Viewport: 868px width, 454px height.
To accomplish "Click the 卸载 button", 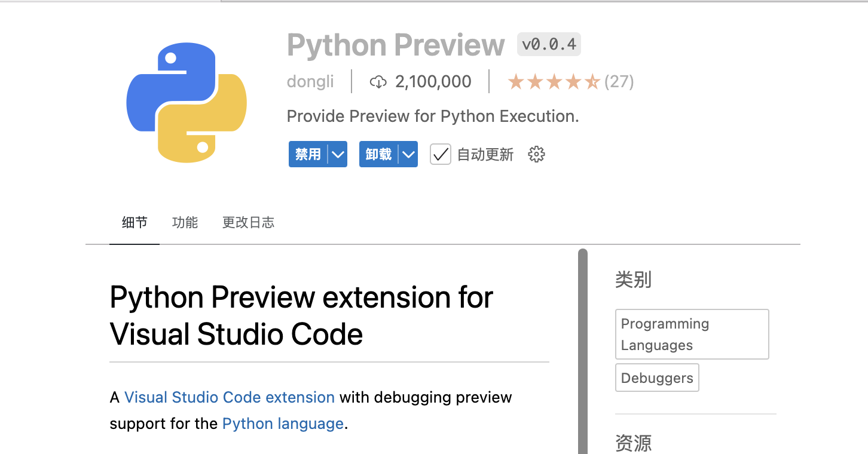I will (379, 155).
